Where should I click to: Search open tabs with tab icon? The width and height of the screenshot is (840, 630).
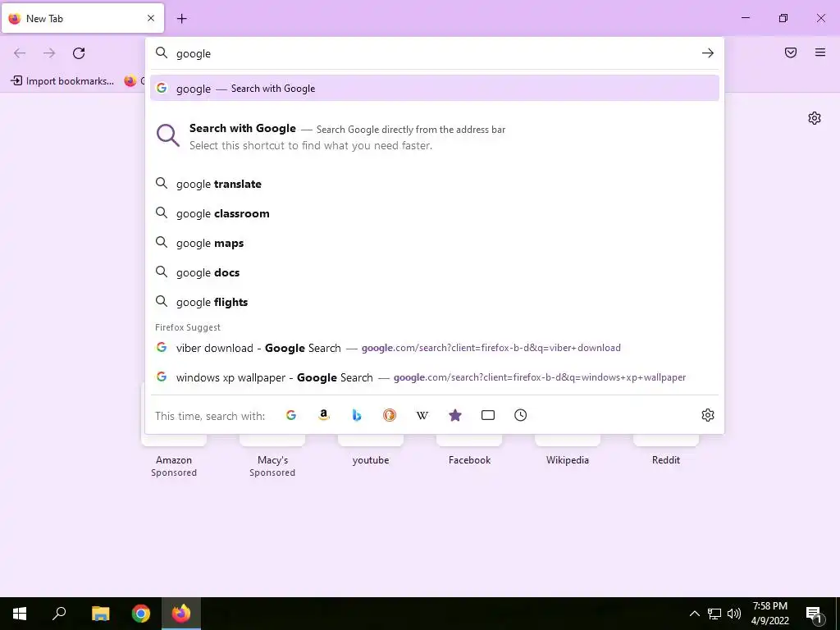tap(487, 415)
